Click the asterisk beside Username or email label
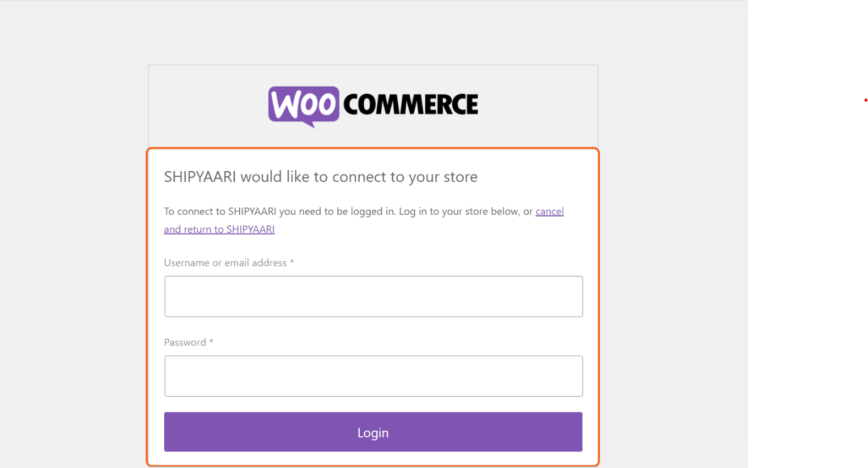 click(x=292, y=262)
